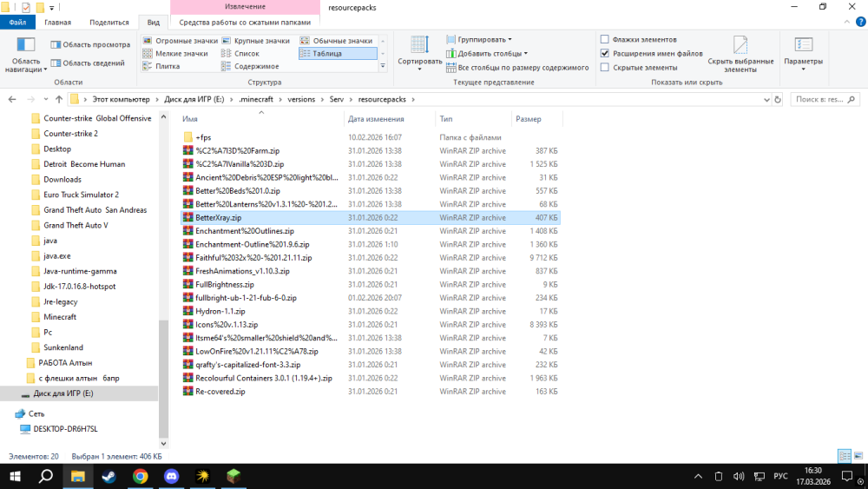Click Properties icon in Quick Access Toolbar
The width and height of the screenshot is (868, 489).
(25, 8)
